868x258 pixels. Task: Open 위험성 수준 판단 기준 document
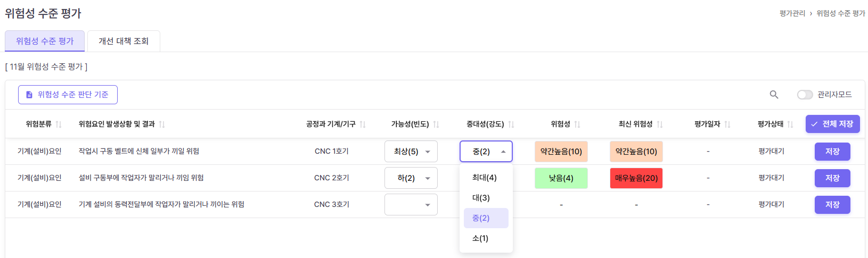68,95
